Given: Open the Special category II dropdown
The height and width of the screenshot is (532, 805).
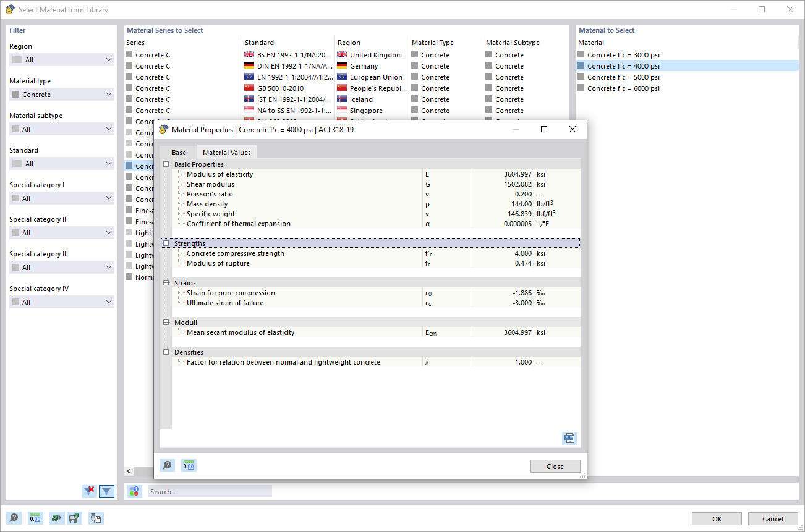Looking at the screenshot, I should pyautogui.click(x=62, y=233).
